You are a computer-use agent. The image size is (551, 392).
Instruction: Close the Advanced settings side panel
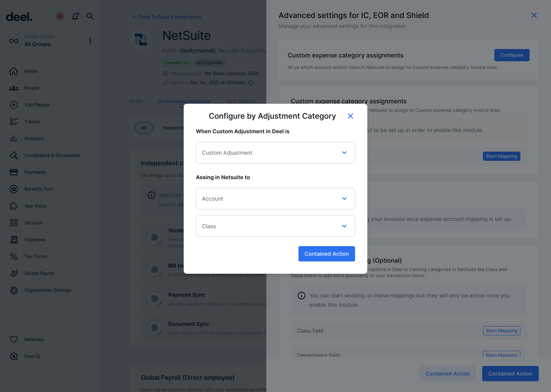pos(534,15)
